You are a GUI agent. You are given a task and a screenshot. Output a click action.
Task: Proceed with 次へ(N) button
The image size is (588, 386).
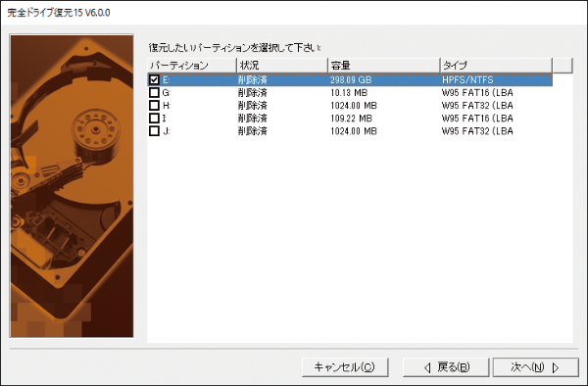(535, 366)
